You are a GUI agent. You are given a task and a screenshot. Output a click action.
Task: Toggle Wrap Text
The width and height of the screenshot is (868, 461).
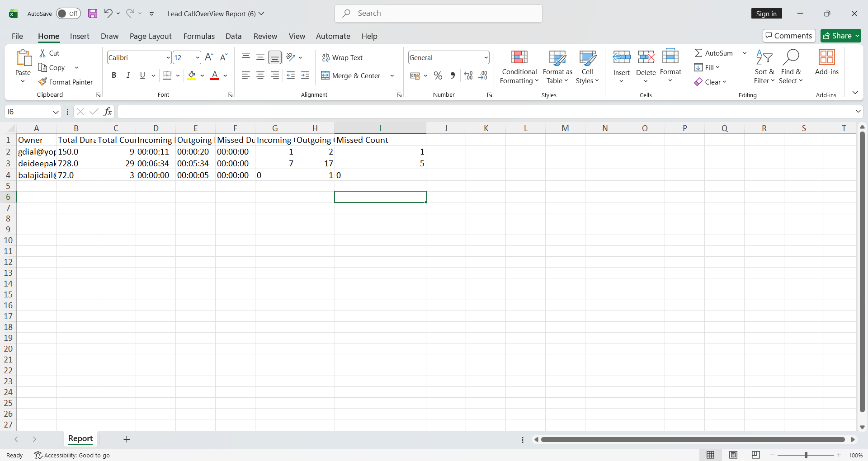tap(342, 57)
